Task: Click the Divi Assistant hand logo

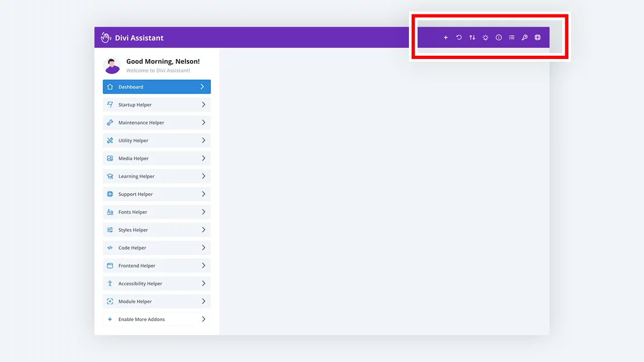Action: coord(106,38)
